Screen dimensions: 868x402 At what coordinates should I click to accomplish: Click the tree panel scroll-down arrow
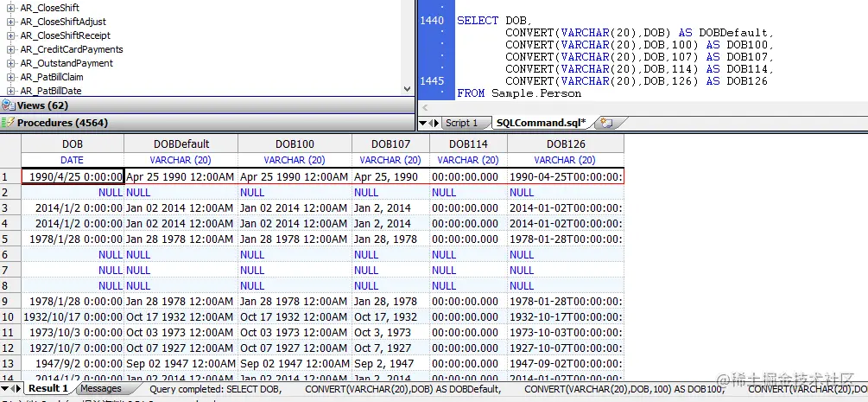408,89
